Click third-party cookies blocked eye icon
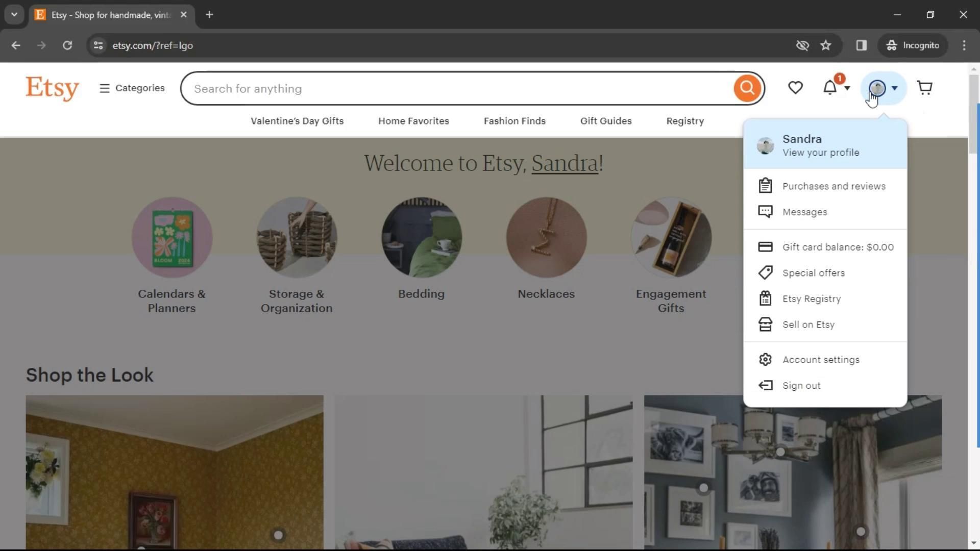This screenshot has width=980, height=551. pyautogui.click(x=802, y=45)
